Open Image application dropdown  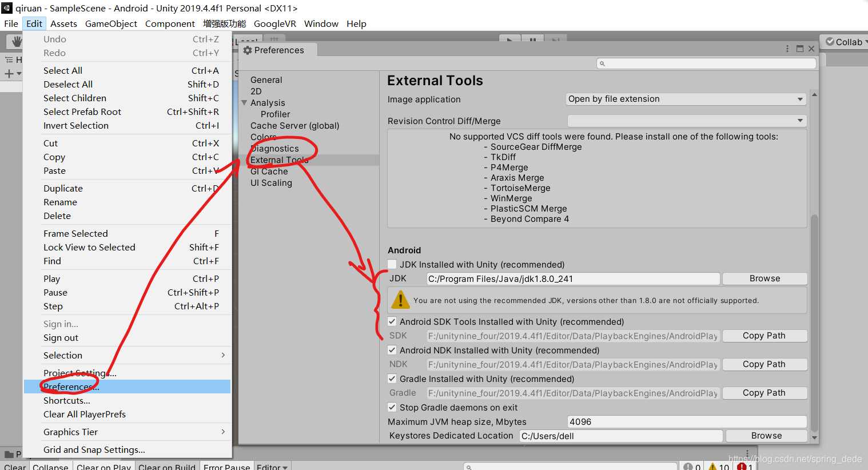click(x=686, y=99)
